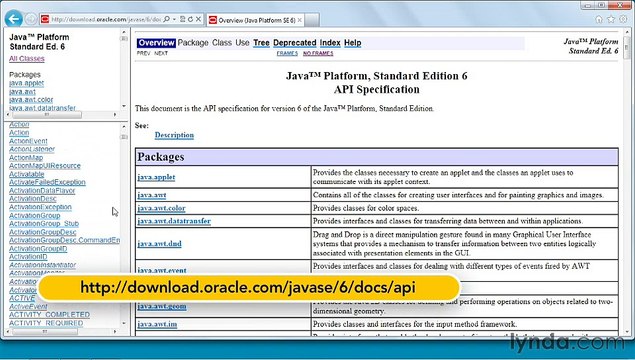Open java.awt link in the Packages table
Screen dimensions: 635x360
tap(151, 195)
